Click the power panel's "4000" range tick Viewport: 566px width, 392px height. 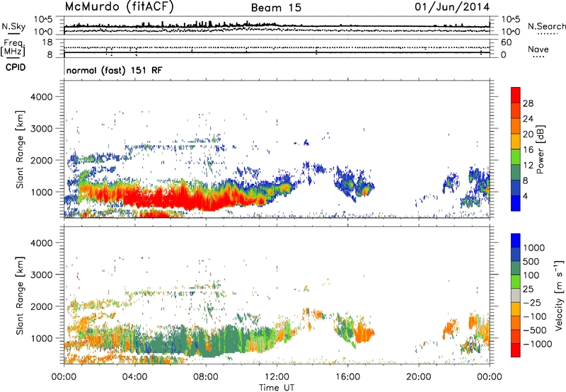(x=41, y=97)
